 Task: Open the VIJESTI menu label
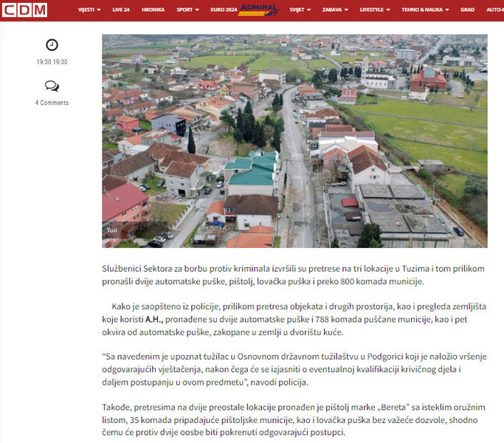(86, 10)
